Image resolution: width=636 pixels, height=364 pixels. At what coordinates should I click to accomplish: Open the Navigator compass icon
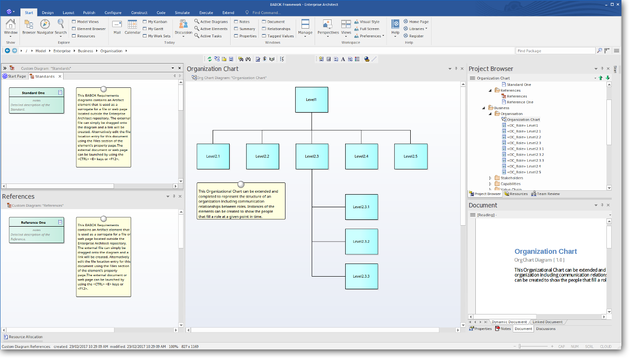pyautogui.click(x=45, y=24)
